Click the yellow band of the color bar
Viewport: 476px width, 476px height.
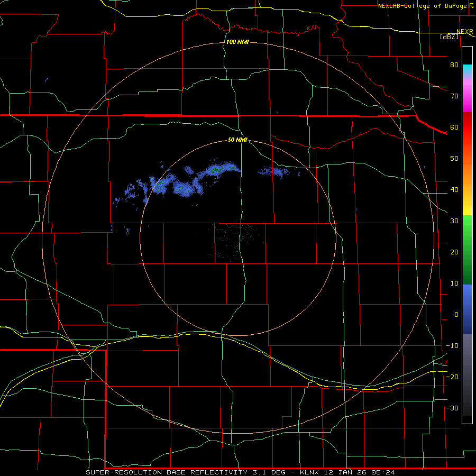(467, 210)
